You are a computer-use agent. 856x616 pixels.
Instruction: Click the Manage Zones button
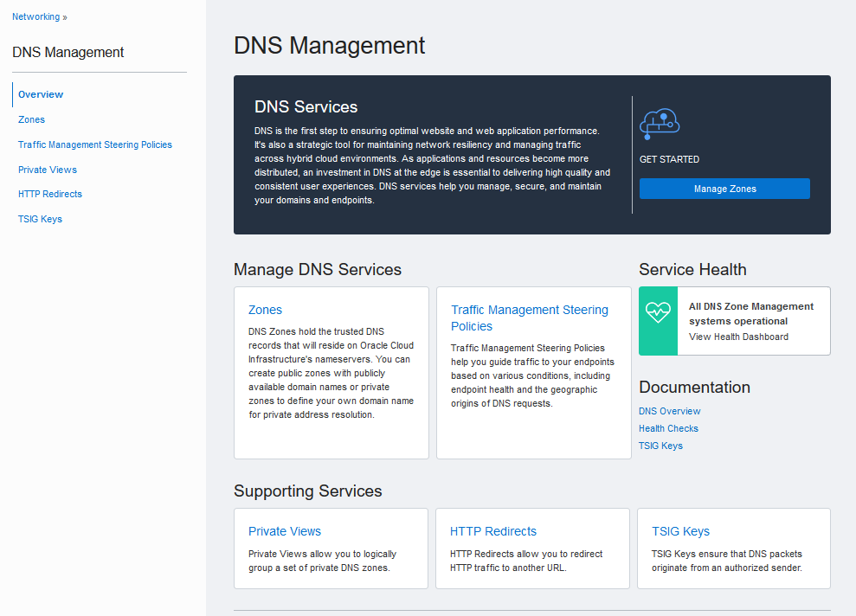(x=724, y=189)
